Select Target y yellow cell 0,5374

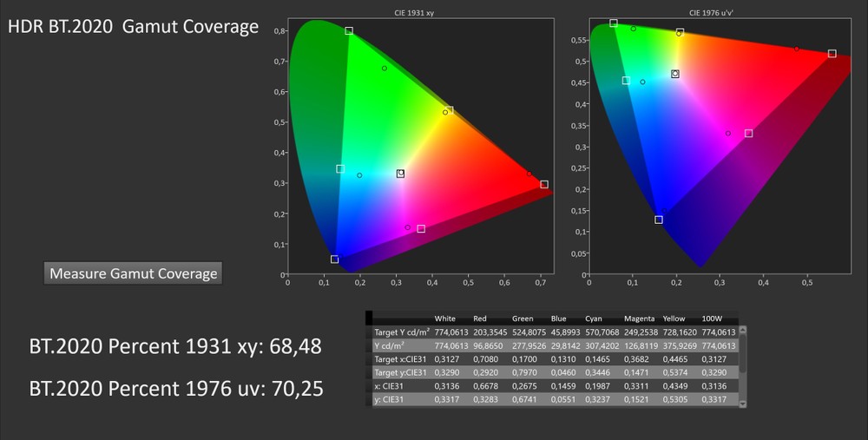coord(674,372)
